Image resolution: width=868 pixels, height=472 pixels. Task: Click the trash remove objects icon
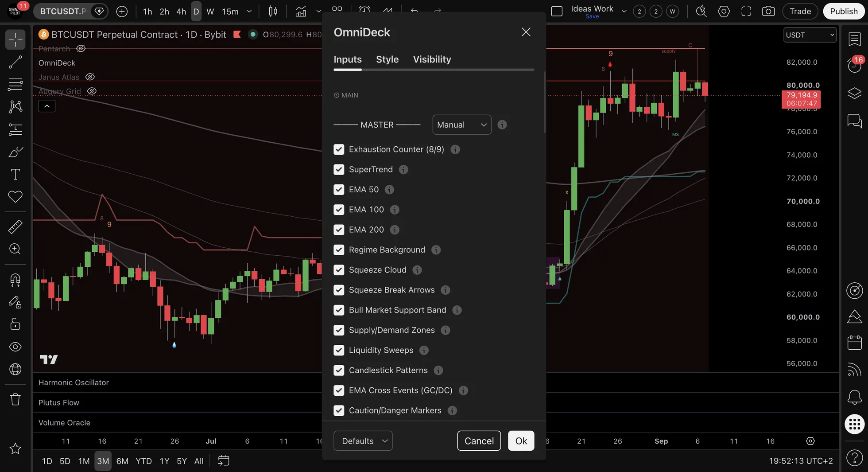coord(15,399)
